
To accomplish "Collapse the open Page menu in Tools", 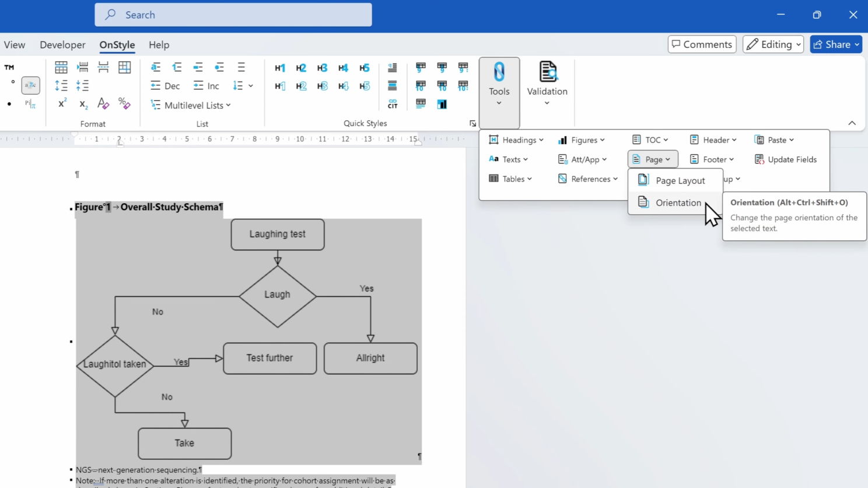I will tap(653, 159).
